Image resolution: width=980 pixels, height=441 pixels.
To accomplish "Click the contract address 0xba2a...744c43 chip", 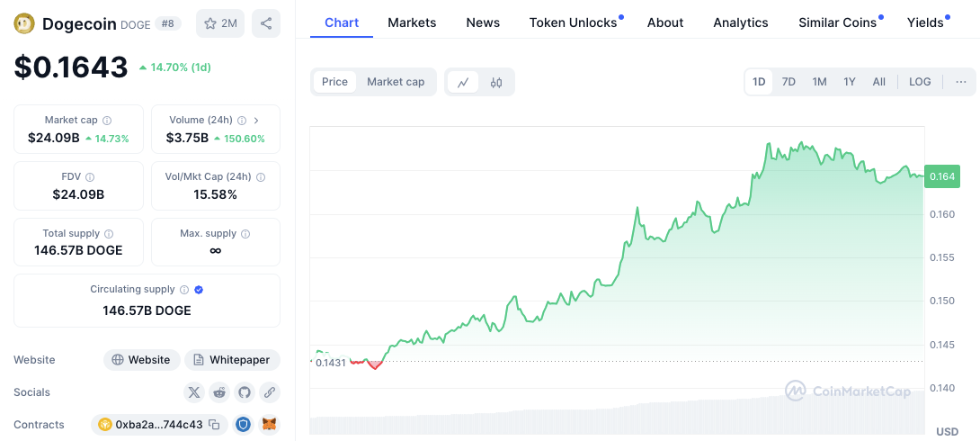I will pyautogui.click(x=159, y=424).
